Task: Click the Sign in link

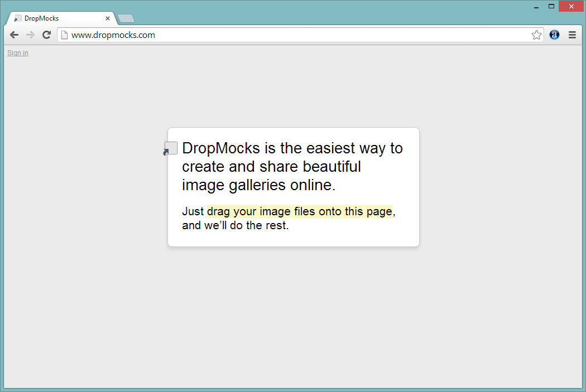Action: click(18, 53)
